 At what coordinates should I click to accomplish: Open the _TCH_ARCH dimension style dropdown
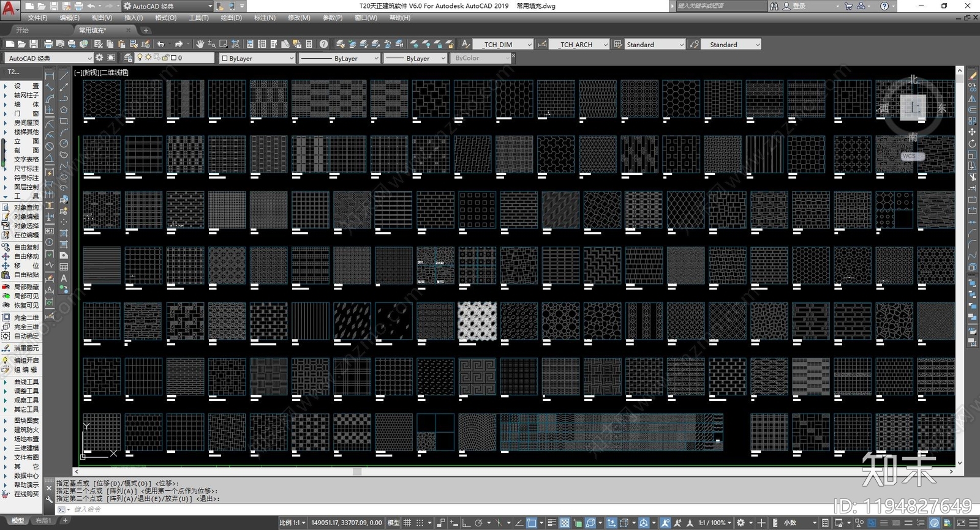click(579, 44)
